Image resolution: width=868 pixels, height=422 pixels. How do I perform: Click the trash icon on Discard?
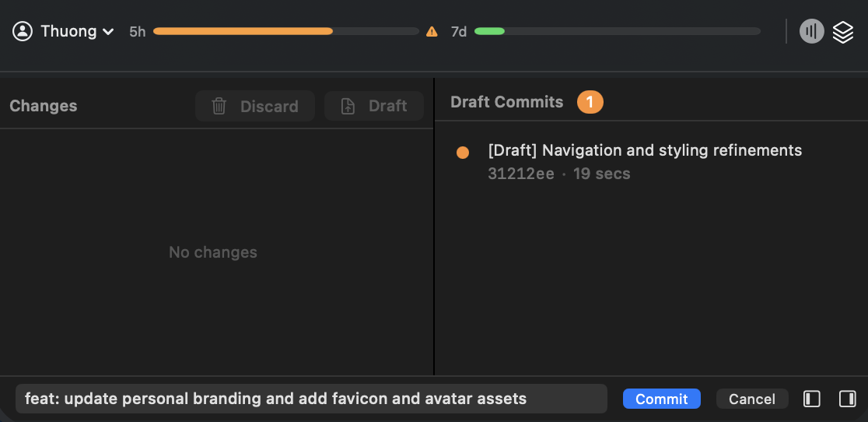[219, 106]
